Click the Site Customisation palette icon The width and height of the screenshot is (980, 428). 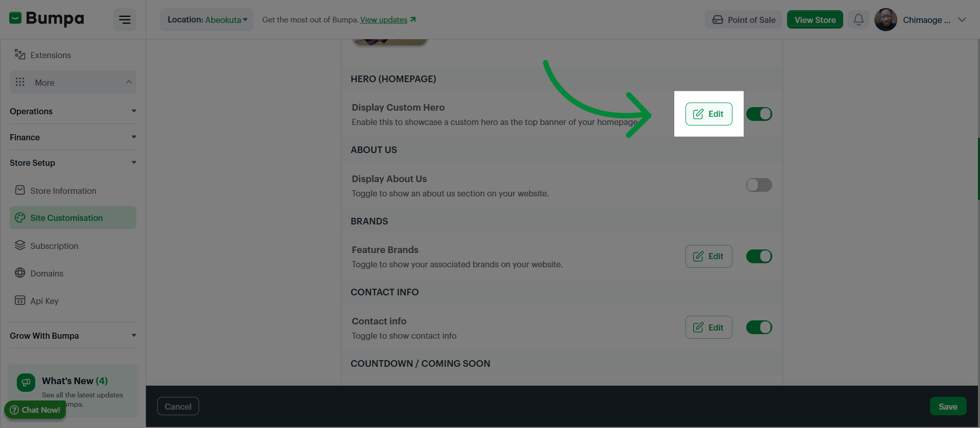coord(20,218)
